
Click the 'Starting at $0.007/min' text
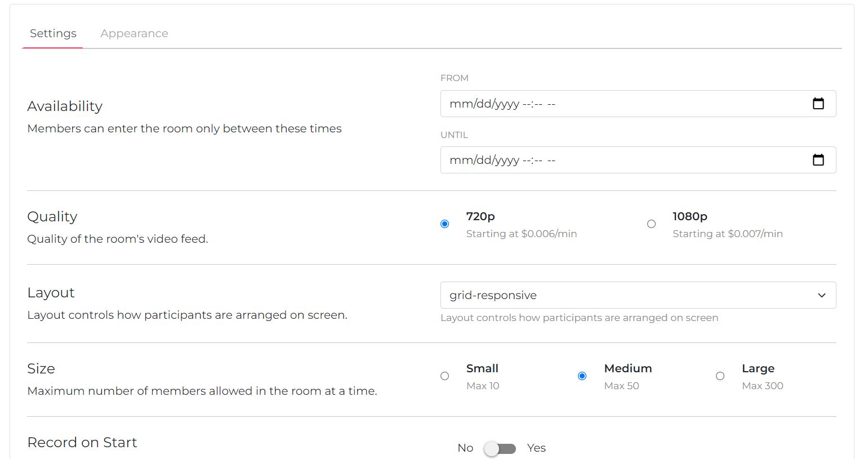[728, 234]
